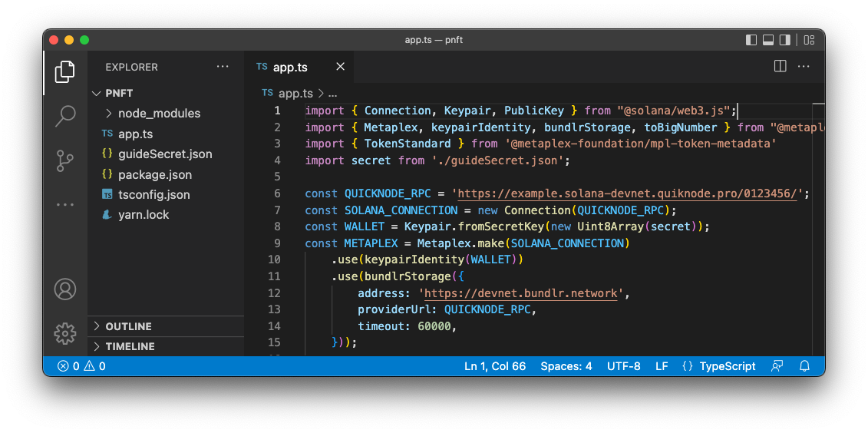Click the Split Editor Right icon
The width and height of the screenshot is (868, 433).
[780, 67]
